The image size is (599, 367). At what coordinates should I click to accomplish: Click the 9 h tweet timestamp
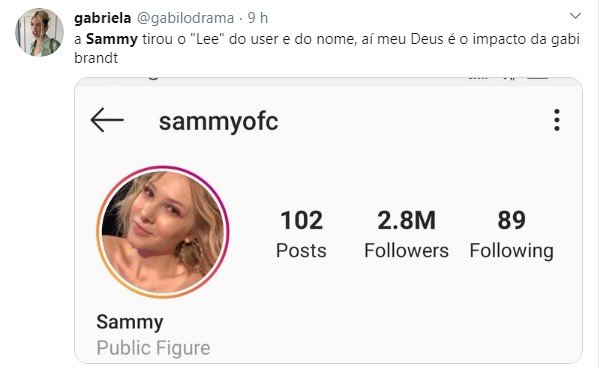[258, 18]
